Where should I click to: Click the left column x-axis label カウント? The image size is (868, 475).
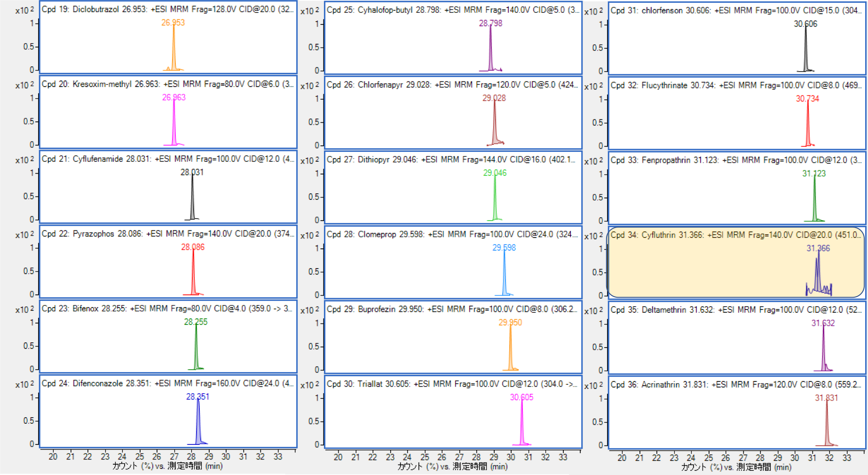(x=125, y=466)
